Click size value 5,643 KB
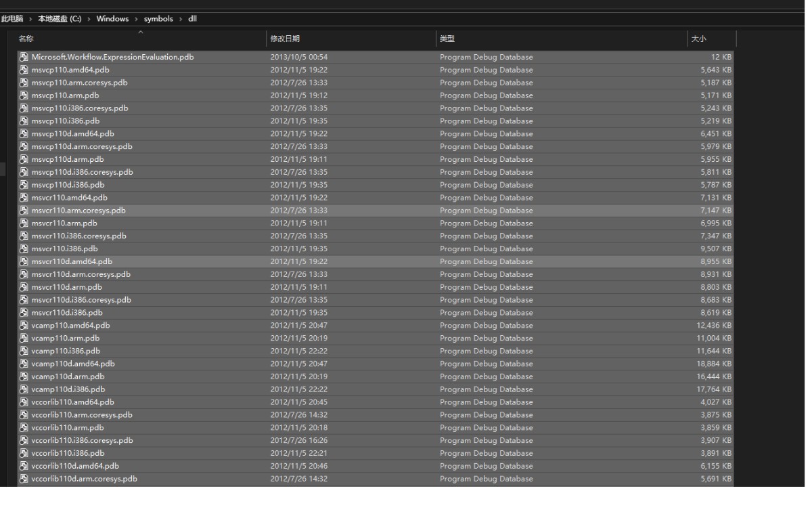Viewport: 812px width, 516px height. click(x=716, y=70)
